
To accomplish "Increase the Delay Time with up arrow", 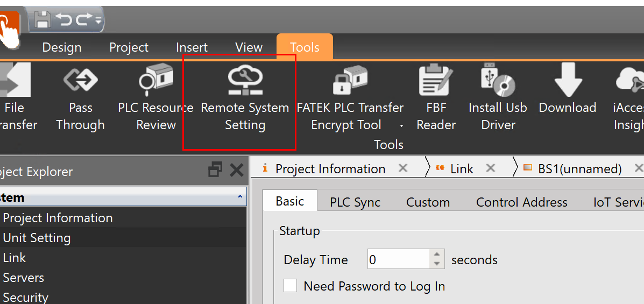I will [437, 255].
